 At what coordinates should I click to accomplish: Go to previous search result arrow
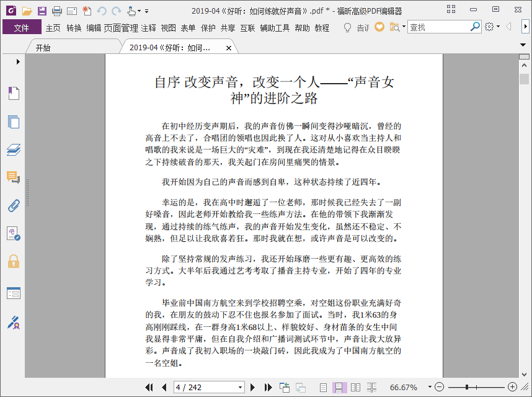pyautogui.click(x=508, y=27)
